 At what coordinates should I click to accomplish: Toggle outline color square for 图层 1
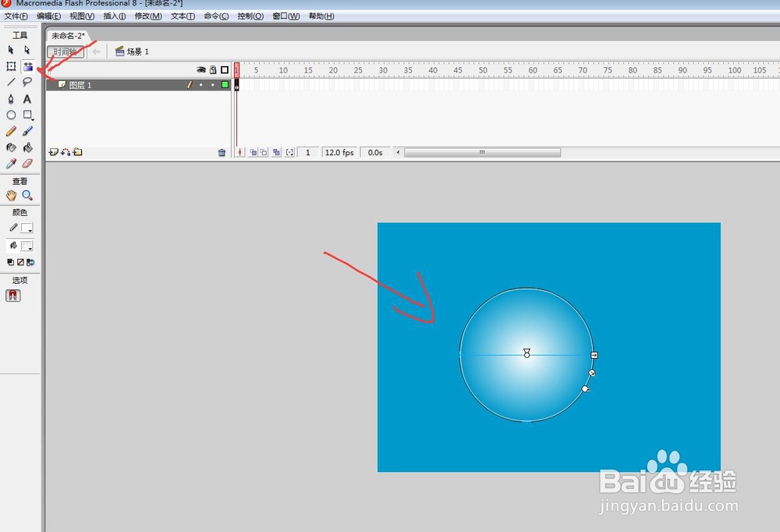click(x=225, y=85)
